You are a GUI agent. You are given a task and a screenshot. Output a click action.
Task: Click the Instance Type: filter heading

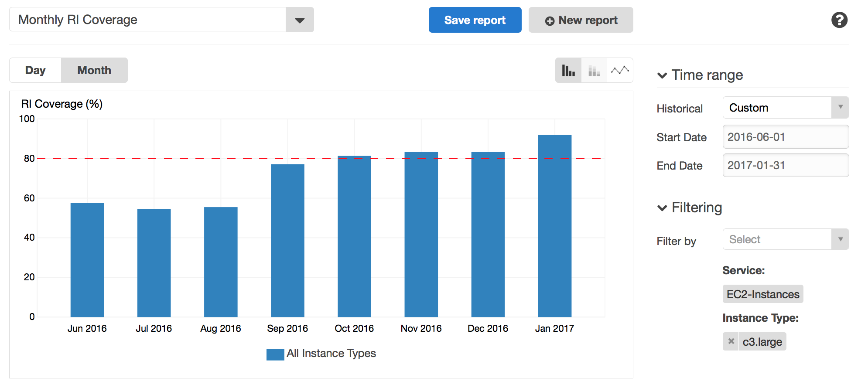tap(760, 318)
